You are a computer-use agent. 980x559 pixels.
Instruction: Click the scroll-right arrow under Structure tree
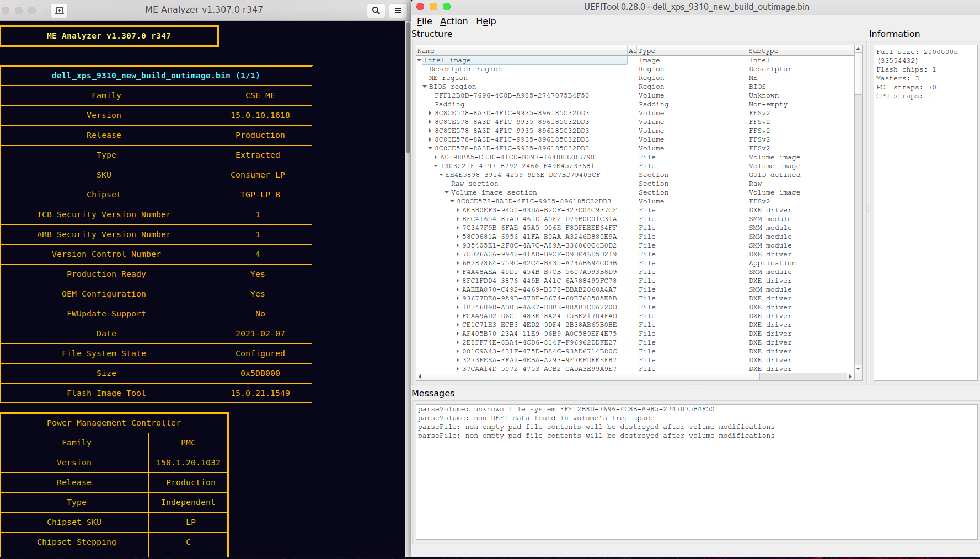[x=850, y=377]
